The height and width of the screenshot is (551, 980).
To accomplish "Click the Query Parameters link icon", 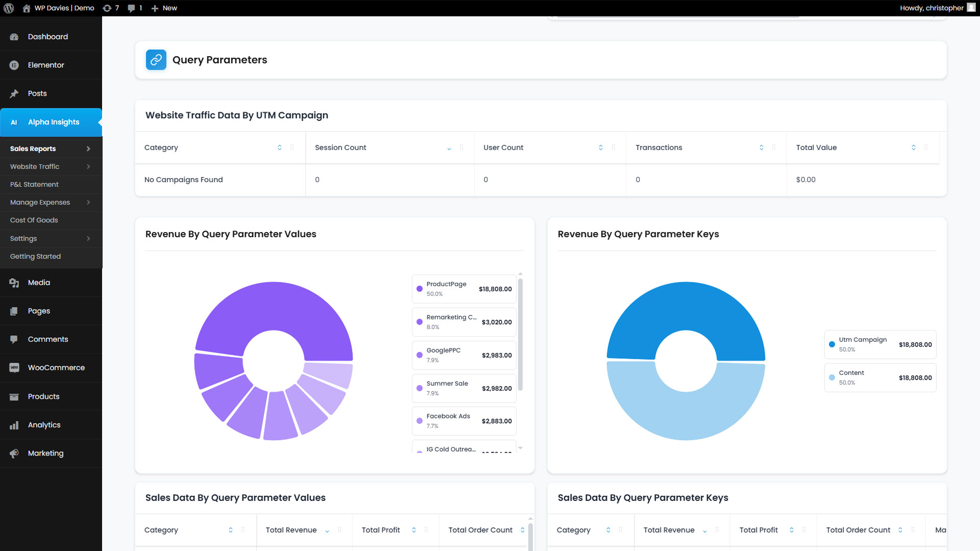I will 156,60.
